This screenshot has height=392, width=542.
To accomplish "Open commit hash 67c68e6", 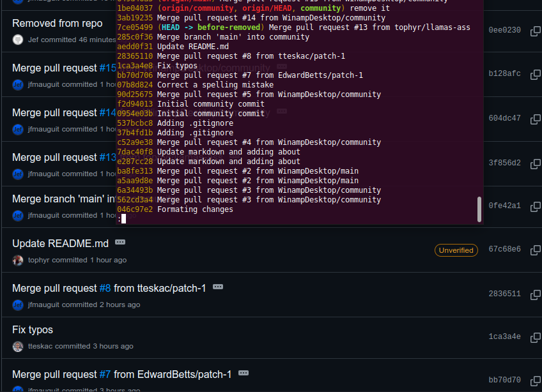I will pyautogui.click(x=504, y=250).
